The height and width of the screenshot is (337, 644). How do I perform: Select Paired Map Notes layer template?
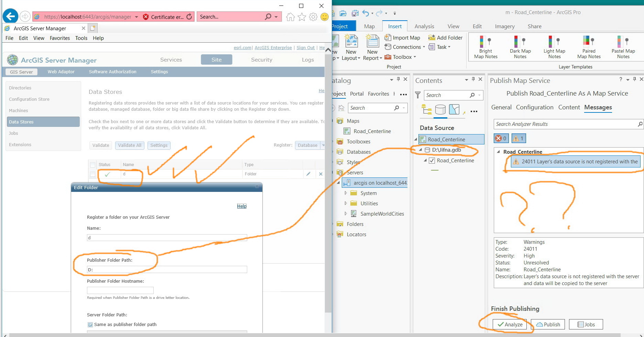589,47
